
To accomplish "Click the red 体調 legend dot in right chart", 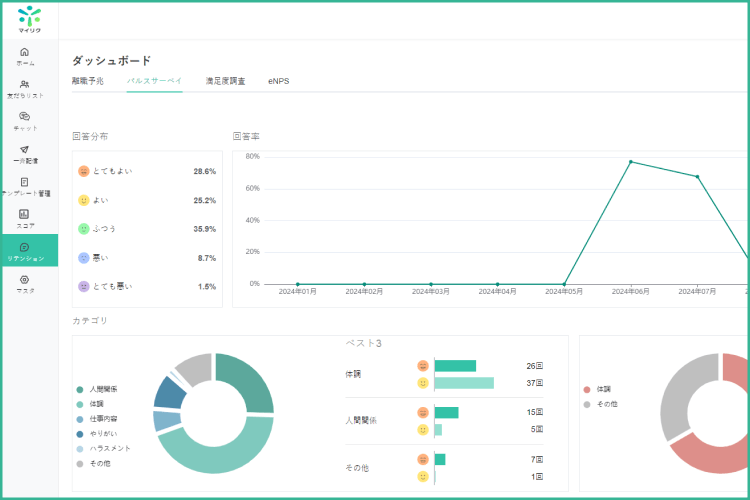I will [x=587, y=389].
